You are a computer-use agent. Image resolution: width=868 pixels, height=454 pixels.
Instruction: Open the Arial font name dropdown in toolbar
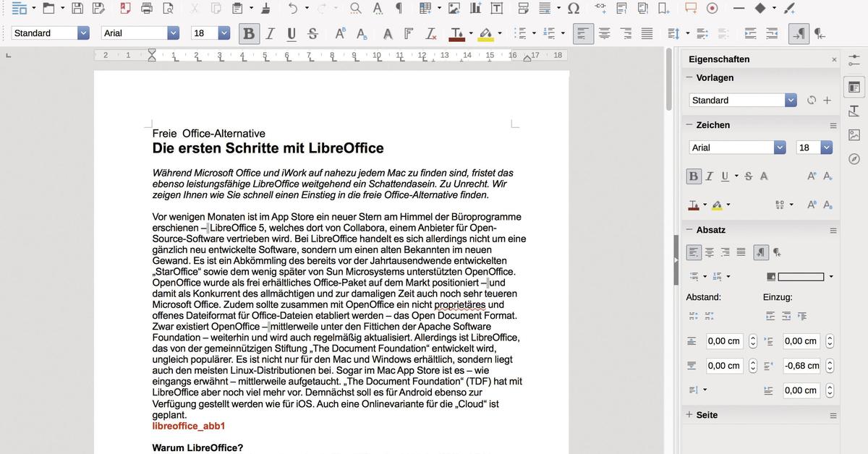[x=173, y=33]
